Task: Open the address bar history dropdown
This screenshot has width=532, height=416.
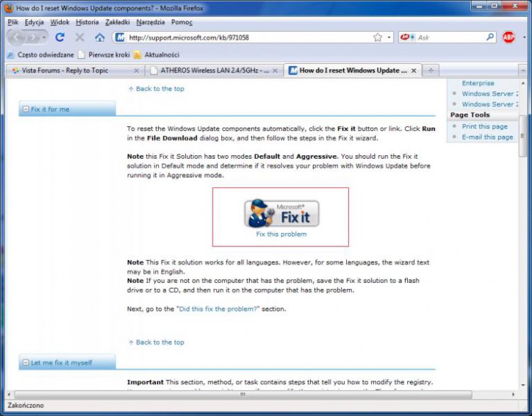Action: (x=389, y=38)
